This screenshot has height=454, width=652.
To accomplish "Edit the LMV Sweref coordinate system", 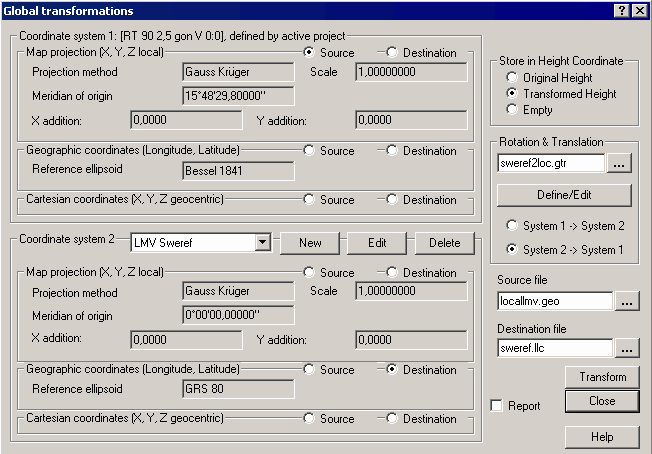I will [x=377, y=243].
